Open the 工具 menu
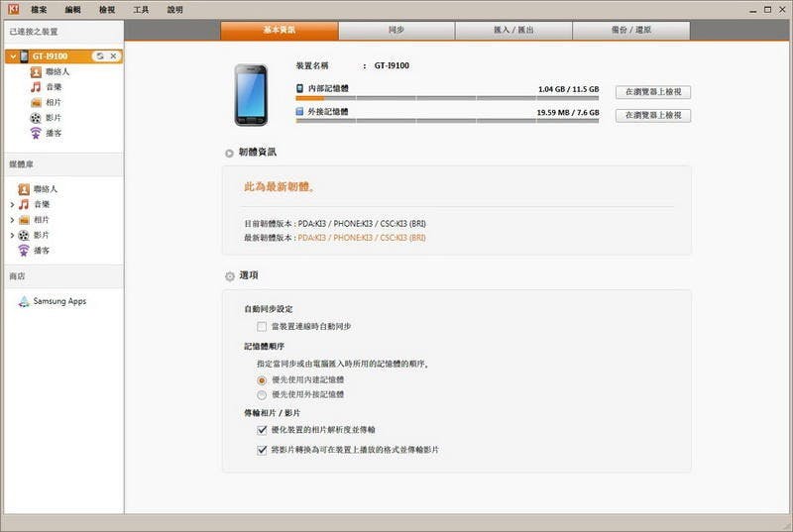The width and height of the screenshot is (793, 532). click(141, 10)
